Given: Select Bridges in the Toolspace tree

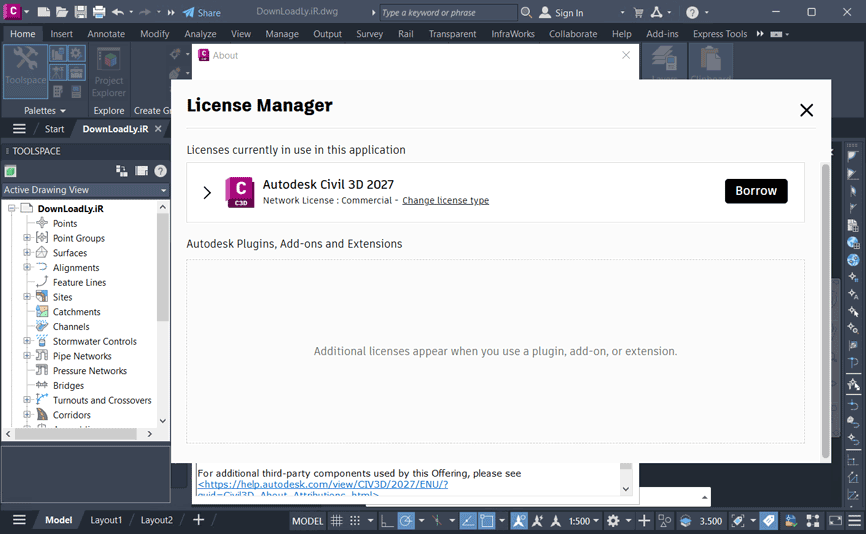Looking at the screenshot, I should 68,386.
